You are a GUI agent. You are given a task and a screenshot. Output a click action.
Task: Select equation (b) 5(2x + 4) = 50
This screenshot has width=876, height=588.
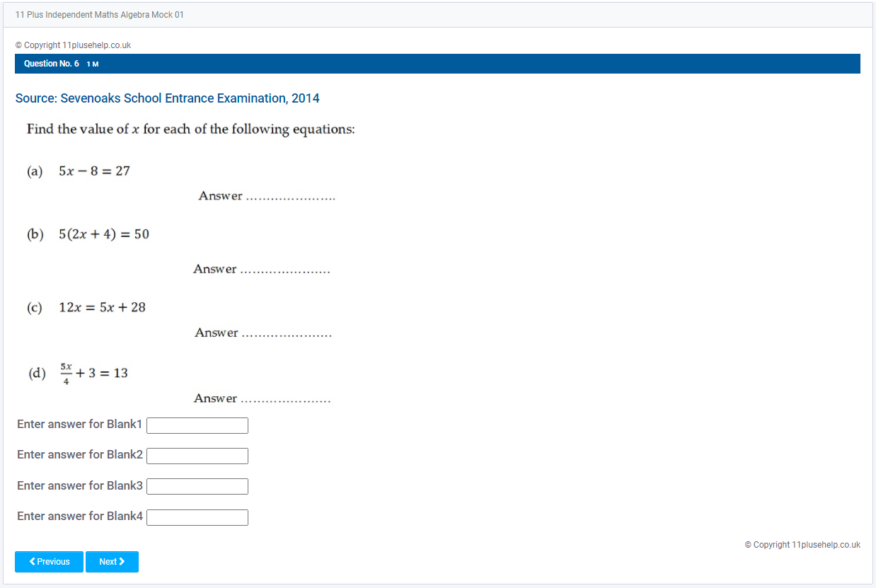click(103, 234)
